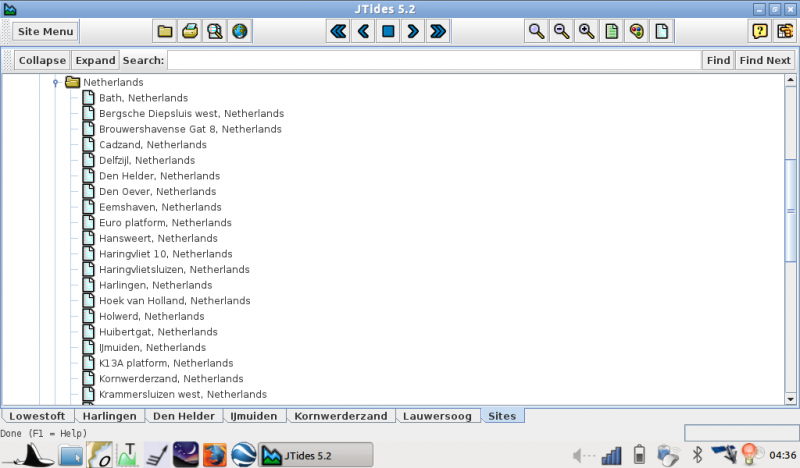Click the scrollbar up arrow
800x468 pixels.
pos(791,80)
